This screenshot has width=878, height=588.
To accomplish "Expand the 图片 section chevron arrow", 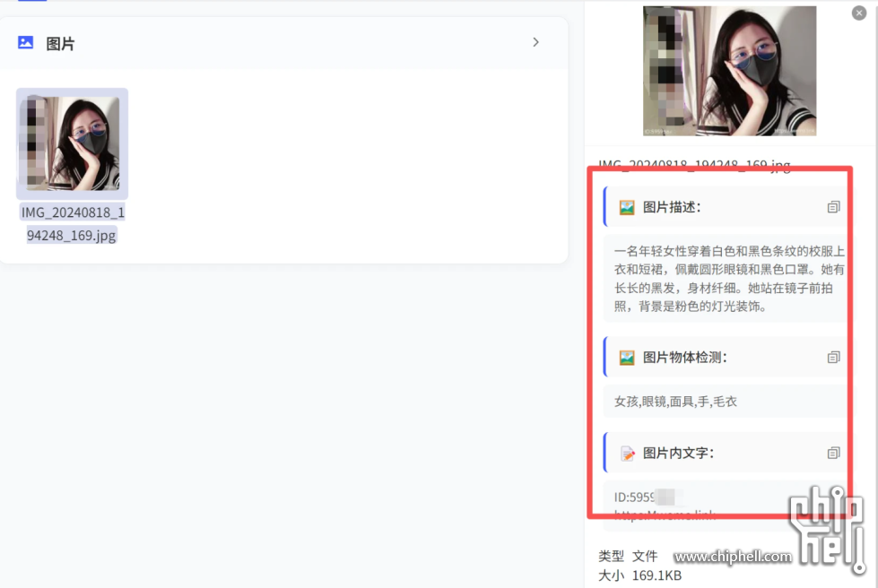I will pos(535,42).
